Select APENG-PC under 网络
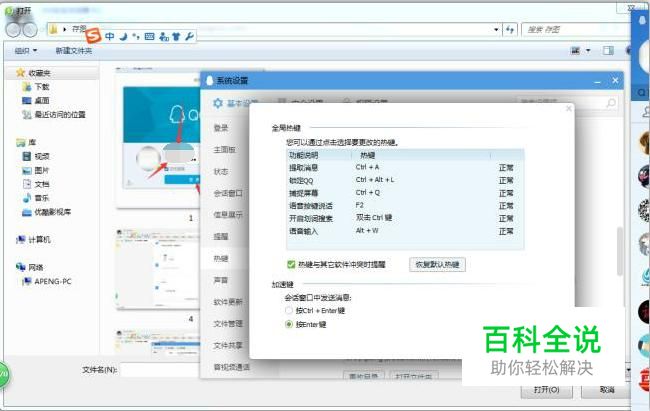 point(53,282)
